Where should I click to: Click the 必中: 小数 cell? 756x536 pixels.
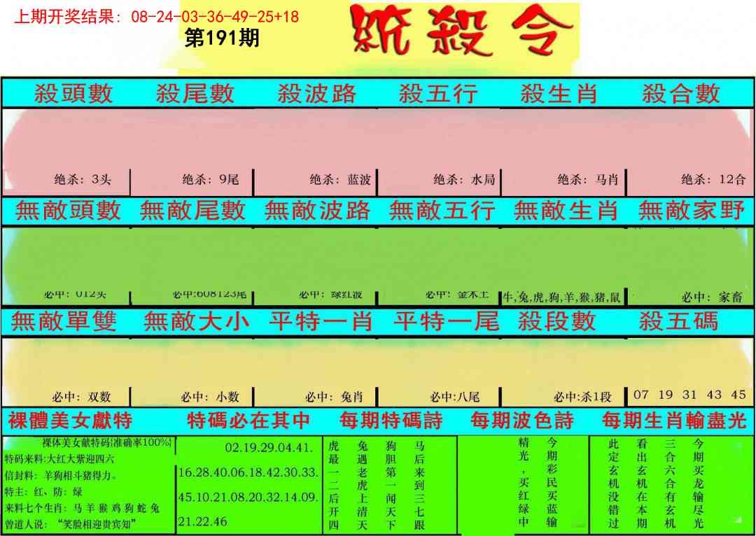tap(210, 397)
